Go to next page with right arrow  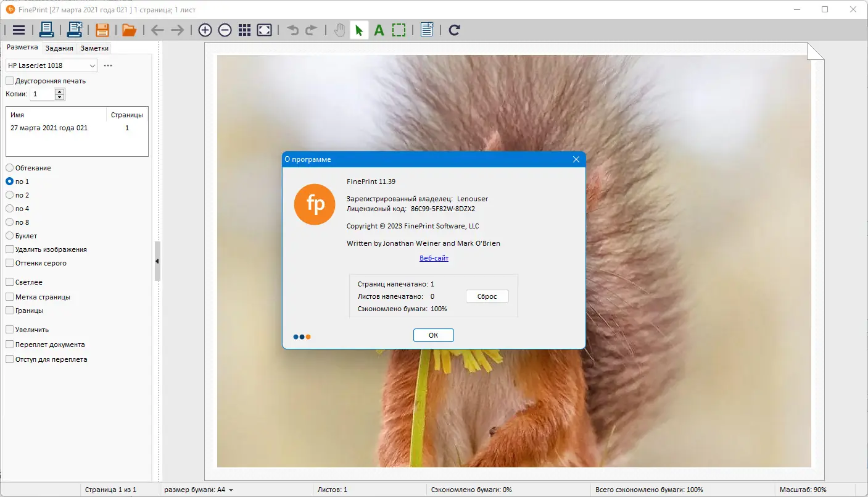[x=177, y=30]
